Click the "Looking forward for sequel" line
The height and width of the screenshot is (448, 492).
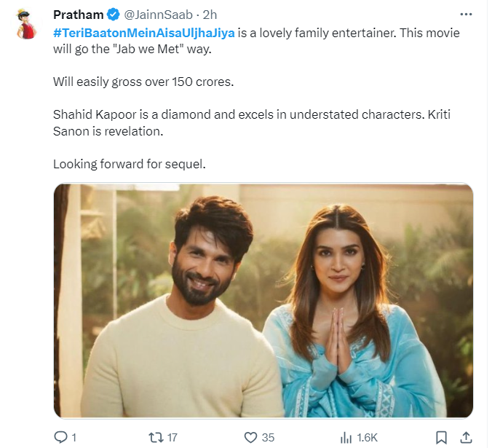pos(130,164)
